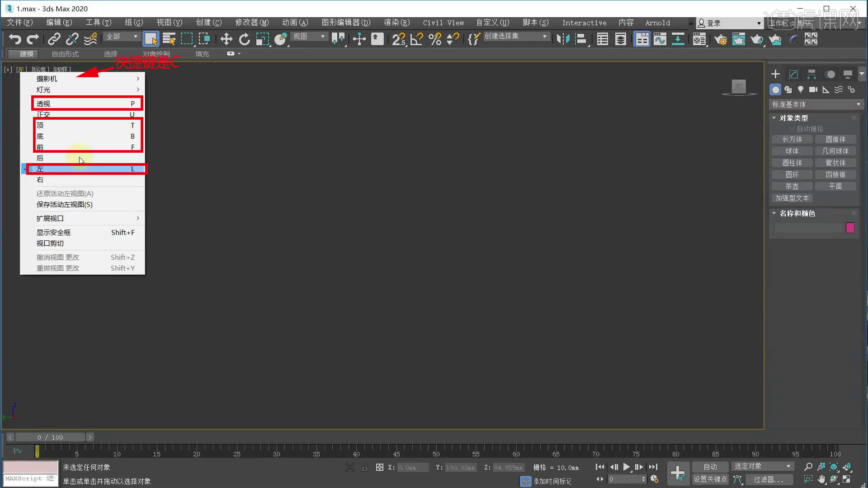Viewport: 868px width, 488px height.
Task: Click the magenta object color swatch
Action: pyautogui.click(x=850, y=228)
